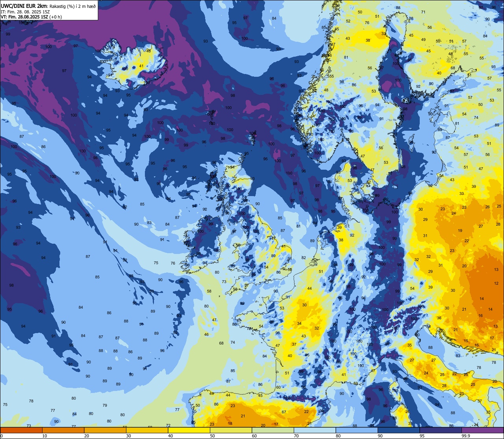The width and height of the screenshot is (504, 439).
Task: Click the legend tick label "90"
Action: (x=380, y=436)
